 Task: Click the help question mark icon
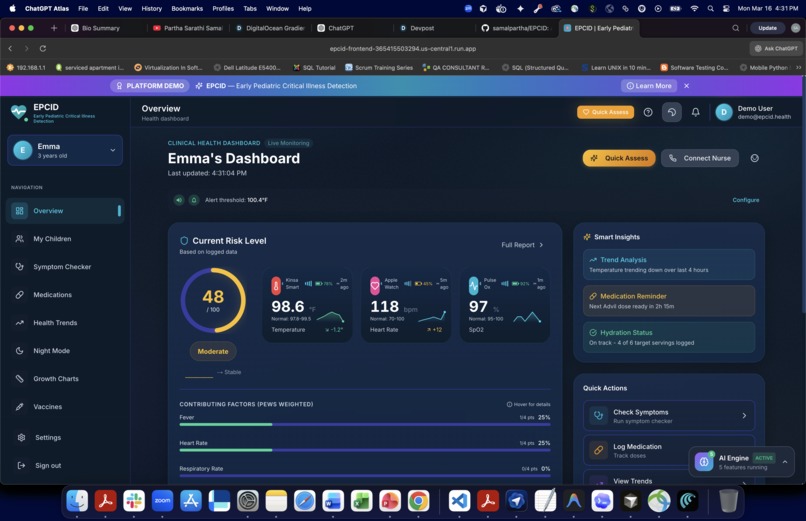coord(648,112)
